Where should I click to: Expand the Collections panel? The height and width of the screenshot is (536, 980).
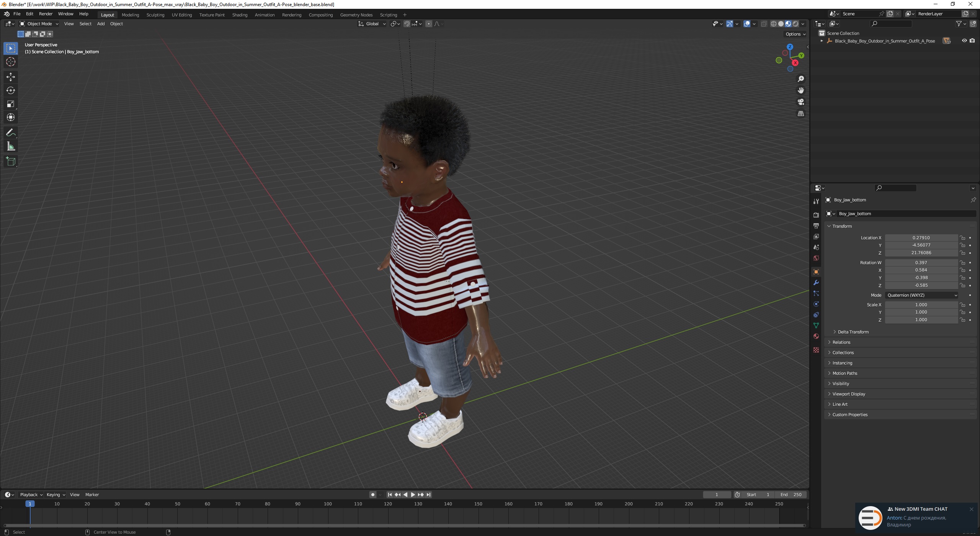[843, 353]
